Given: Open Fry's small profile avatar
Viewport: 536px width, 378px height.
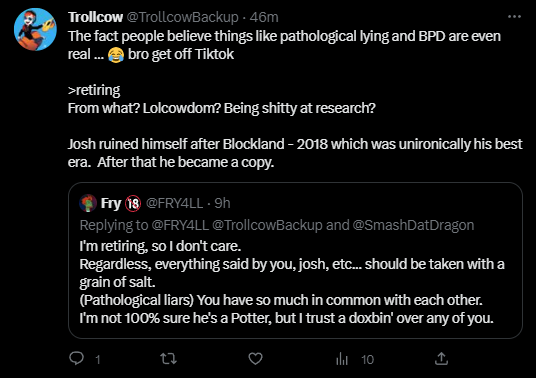Looking at the screenshot, I should point(88,203).
